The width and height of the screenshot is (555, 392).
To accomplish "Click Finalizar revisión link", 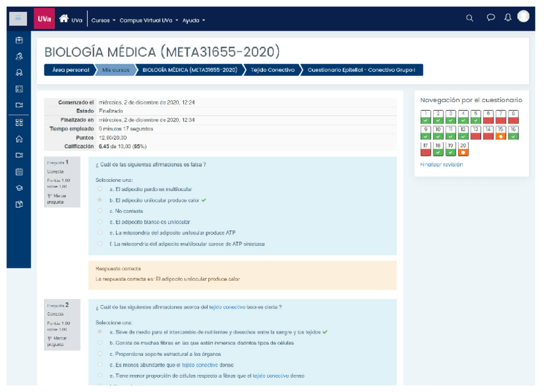I will 441,165.
